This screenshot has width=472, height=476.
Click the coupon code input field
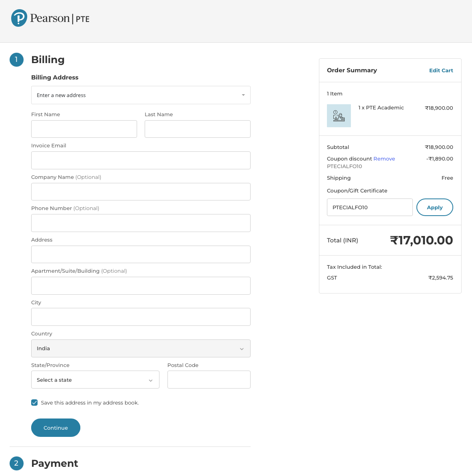click(x=370, y=207)
